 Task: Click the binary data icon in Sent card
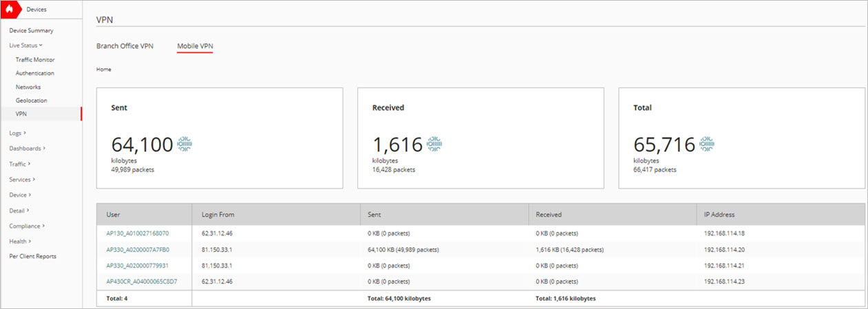tap(185, 144)
